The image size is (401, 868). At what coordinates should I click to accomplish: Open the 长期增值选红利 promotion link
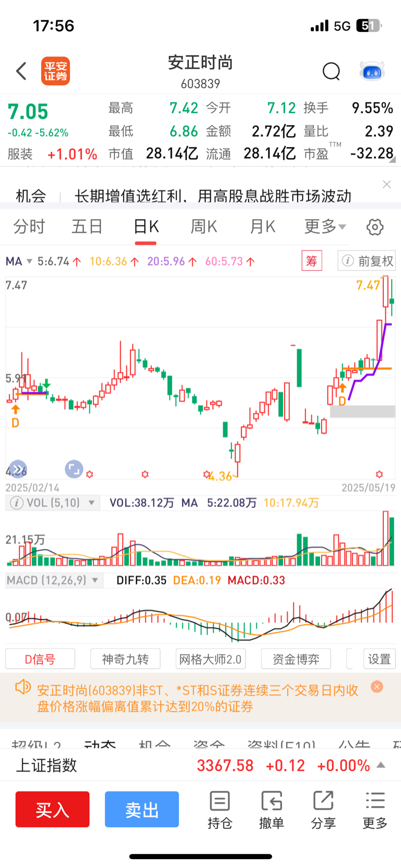(x=213, y=196)
